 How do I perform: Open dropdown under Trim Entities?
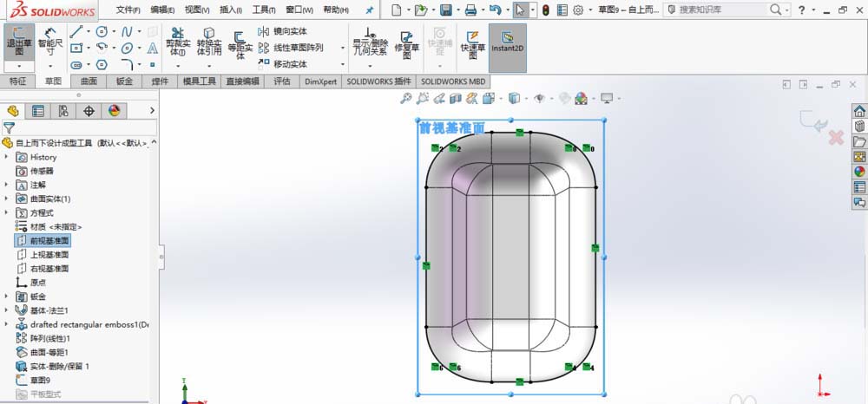point(178,65)
